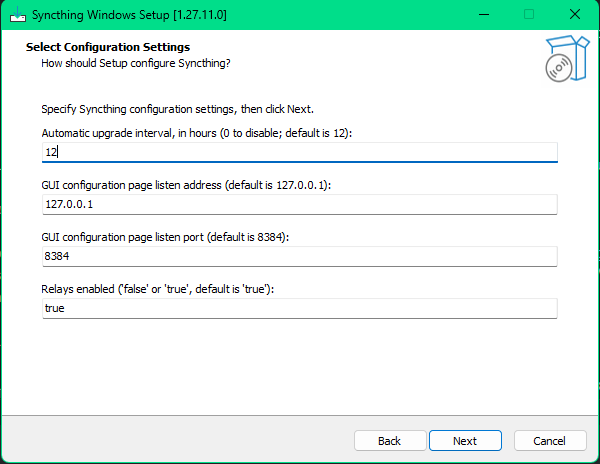The width and height of the screenshot is (600, 464).
Task: Click 'Specify Syncthing configuration settings' instruction text
Action: click(x=178, y=109)
